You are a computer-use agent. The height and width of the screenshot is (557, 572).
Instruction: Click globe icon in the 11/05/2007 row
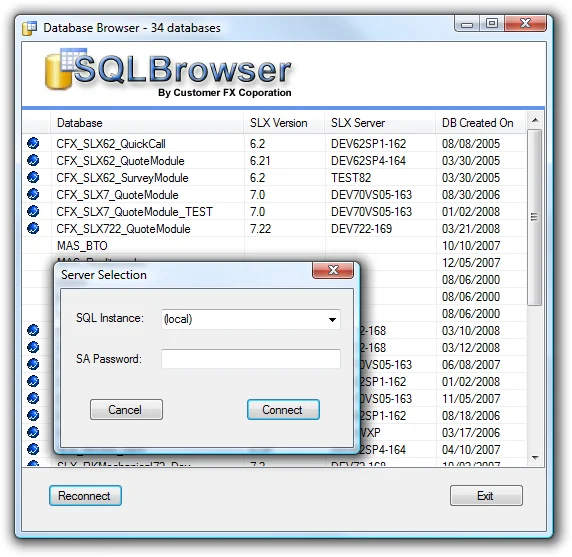tap(33, 398)
